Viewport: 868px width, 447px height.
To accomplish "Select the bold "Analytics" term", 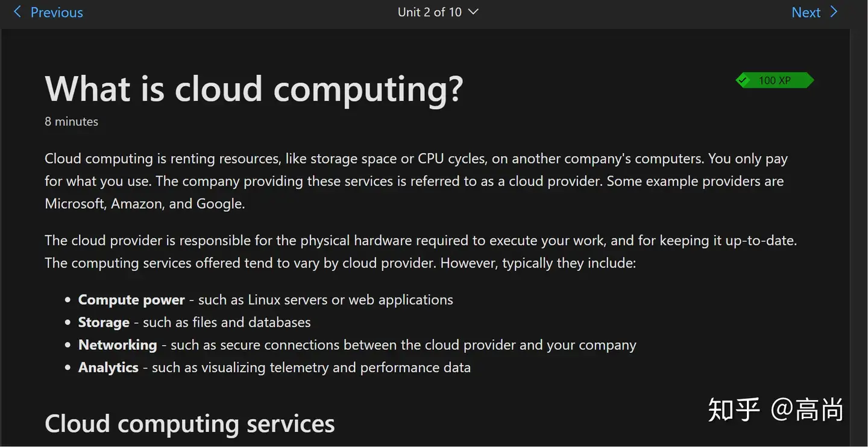I will pos(108,367).
